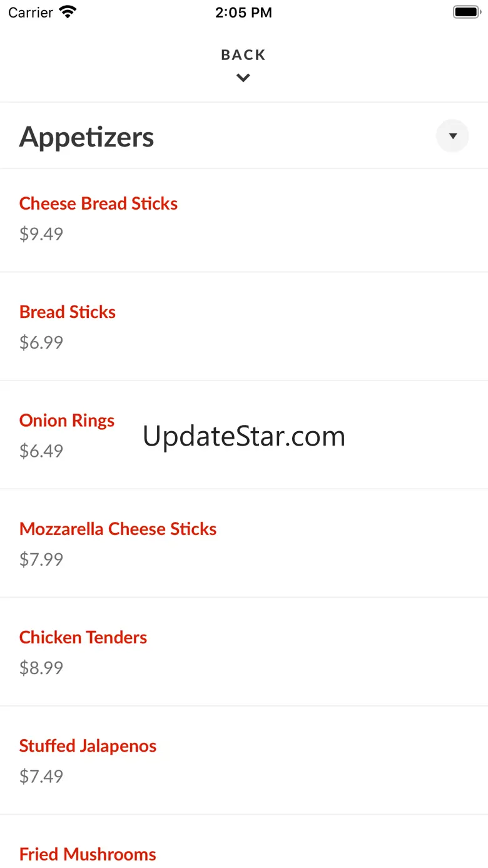The width and height of the screenshot is (488, 868).
Task: Tap the $7.99 price
Action: point(41,559)
